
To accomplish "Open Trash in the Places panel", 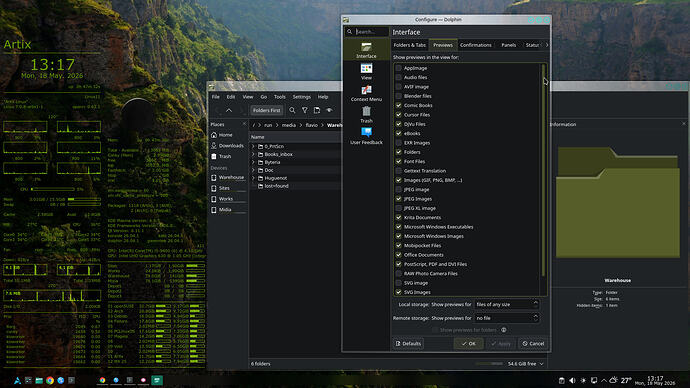I will point(228,156).
